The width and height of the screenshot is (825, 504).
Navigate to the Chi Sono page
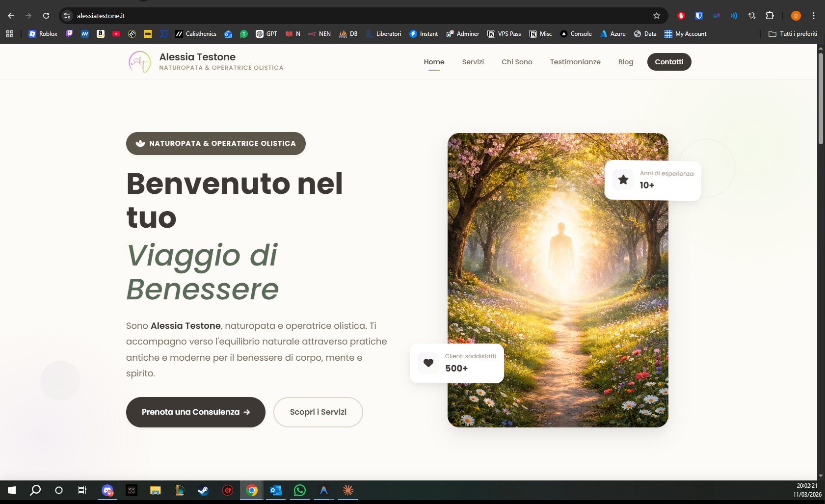(x=516, y=62)
